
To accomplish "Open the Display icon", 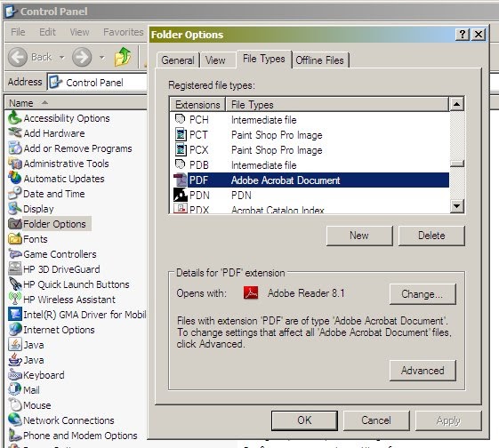I will [14, 209].
